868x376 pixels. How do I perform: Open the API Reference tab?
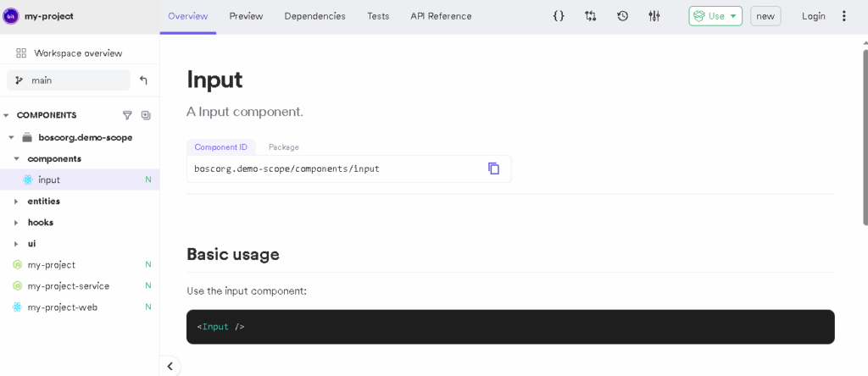[441, 16]
